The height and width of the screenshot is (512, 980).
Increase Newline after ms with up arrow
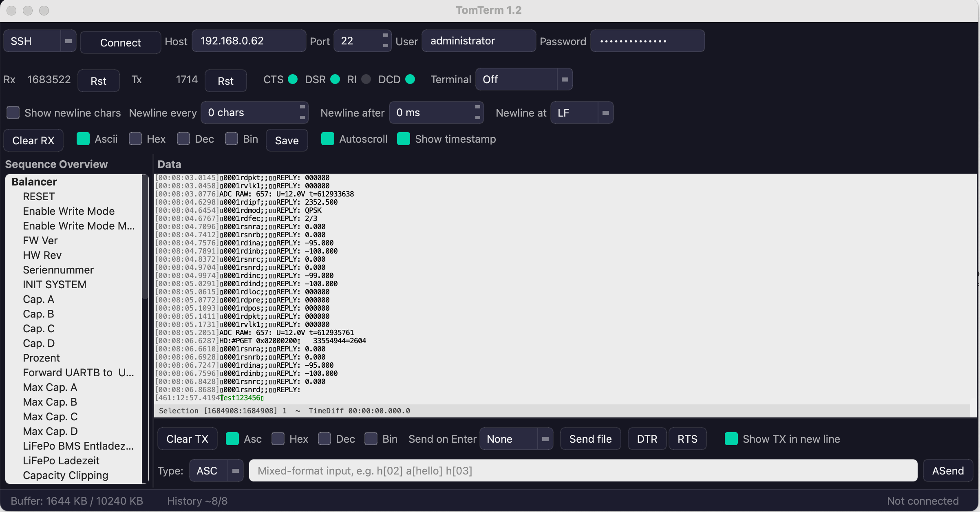click(477, 107)
